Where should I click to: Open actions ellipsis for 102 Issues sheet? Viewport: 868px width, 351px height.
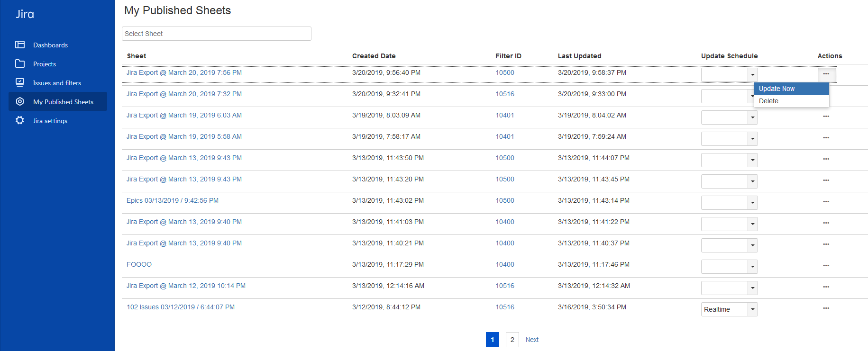click(x=826, y=308)
